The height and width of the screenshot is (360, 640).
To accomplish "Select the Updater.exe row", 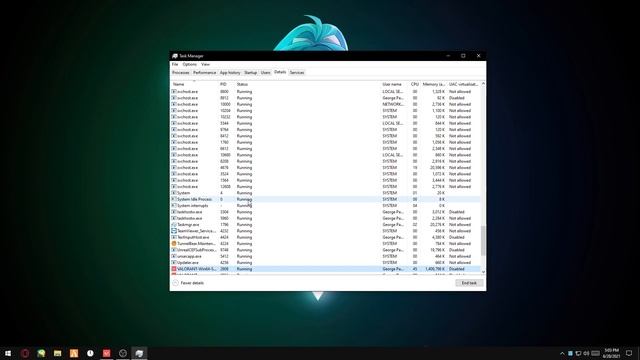I will click(x=326, y=262).
